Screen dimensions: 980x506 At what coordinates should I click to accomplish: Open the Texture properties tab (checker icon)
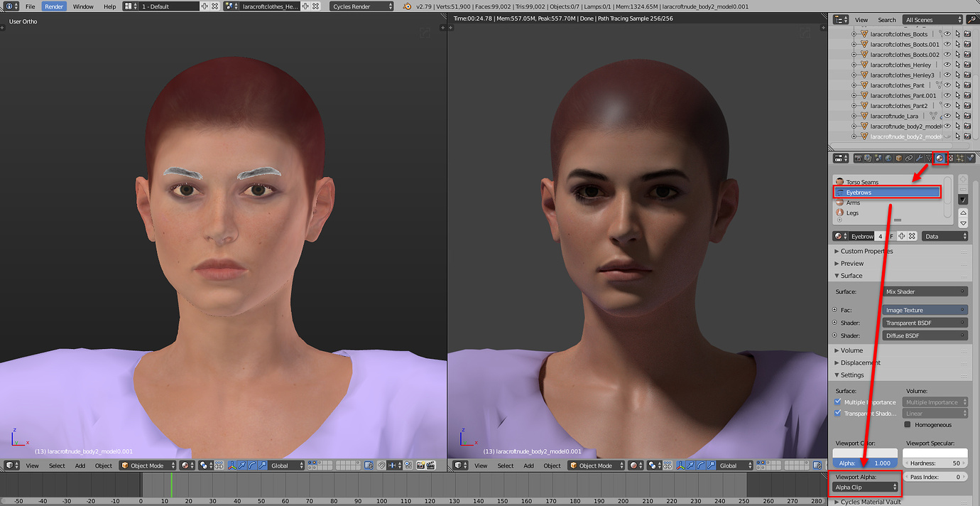950,158
